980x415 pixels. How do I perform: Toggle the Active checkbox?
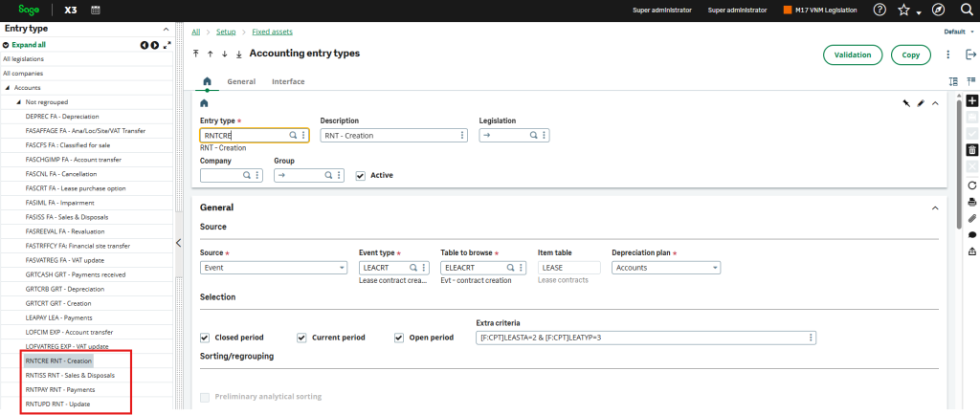(x=361, y=176)
